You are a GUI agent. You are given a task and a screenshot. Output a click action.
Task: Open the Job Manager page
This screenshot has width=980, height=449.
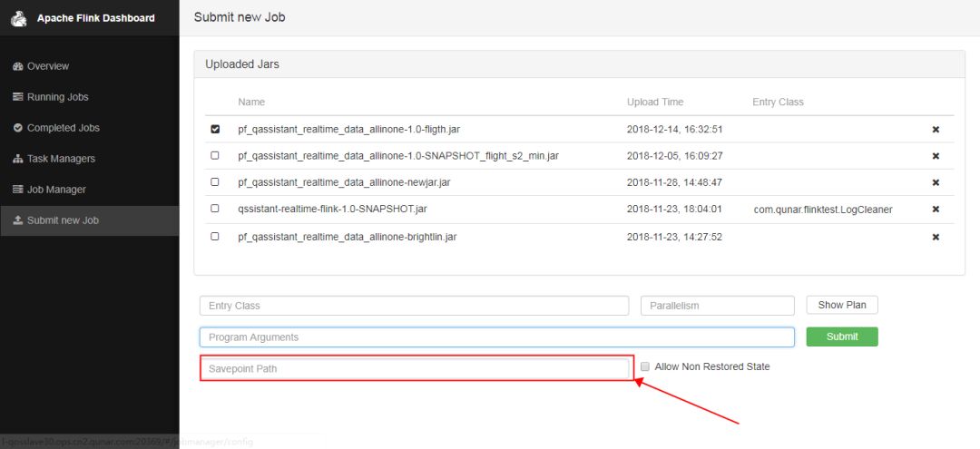coord(89,190)
